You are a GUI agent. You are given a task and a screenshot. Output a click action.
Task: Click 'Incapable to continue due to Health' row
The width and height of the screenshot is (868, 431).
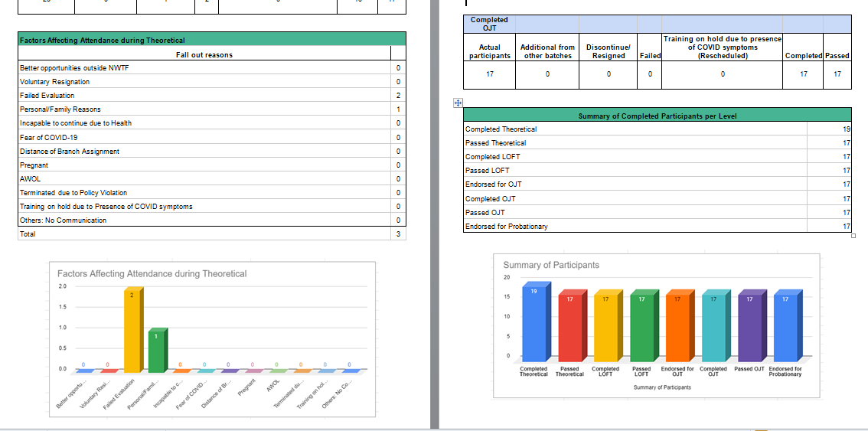pos(212,123)
